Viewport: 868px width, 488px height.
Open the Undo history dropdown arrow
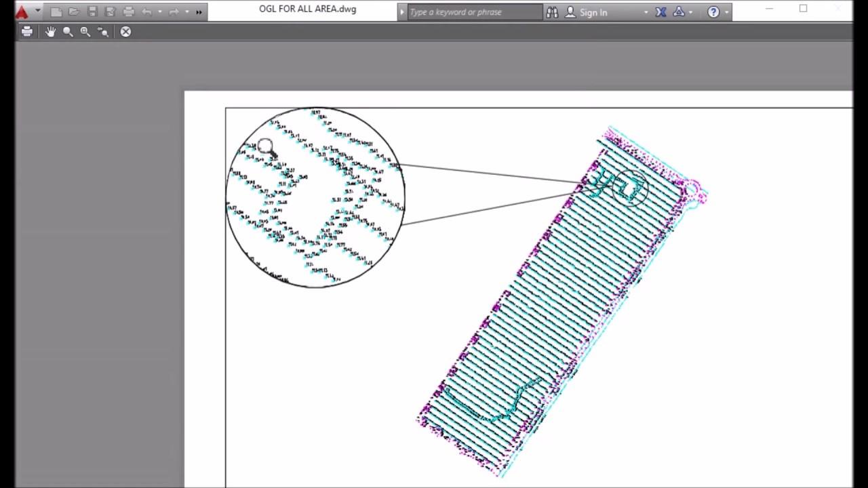159,12
